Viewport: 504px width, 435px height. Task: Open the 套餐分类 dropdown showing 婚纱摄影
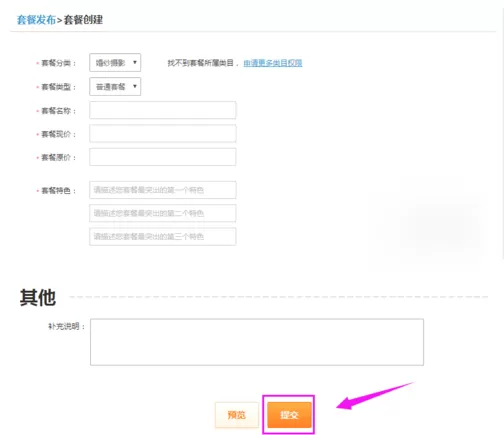click(x=115, y=63)
